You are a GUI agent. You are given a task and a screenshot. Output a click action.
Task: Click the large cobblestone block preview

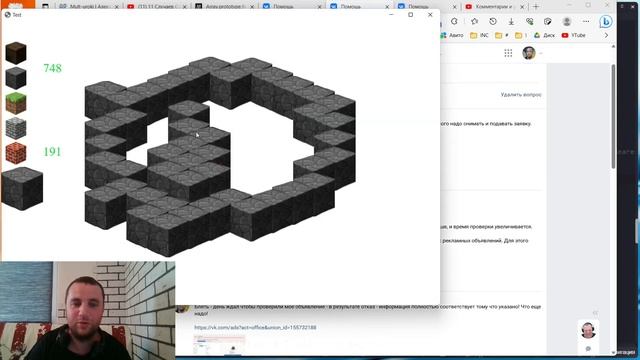pos(22,189)
